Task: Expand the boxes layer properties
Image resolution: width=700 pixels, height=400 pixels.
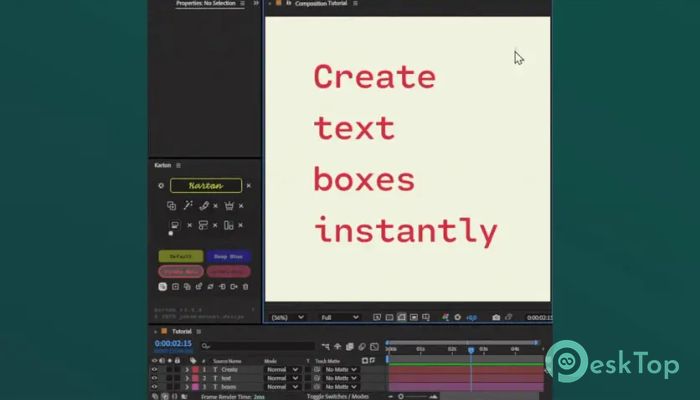Action: [187, 387]
